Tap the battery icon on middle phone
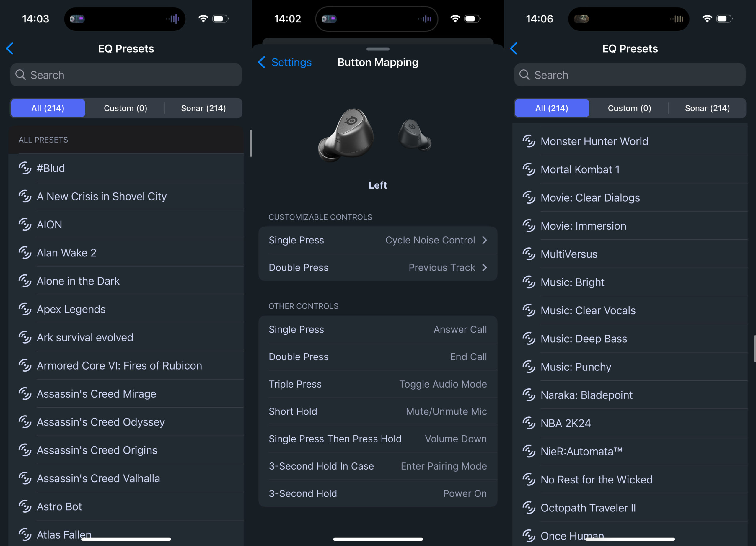This screenshot has height=546, width=756. coord(473,19)
